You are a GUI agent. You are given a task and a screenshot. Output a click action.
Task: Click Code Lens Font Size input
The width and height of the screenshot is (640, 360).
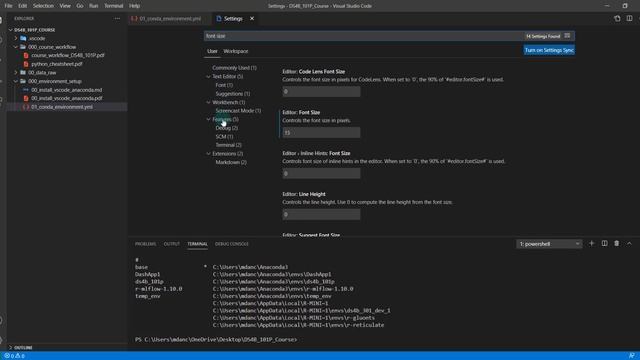point(321,91)
